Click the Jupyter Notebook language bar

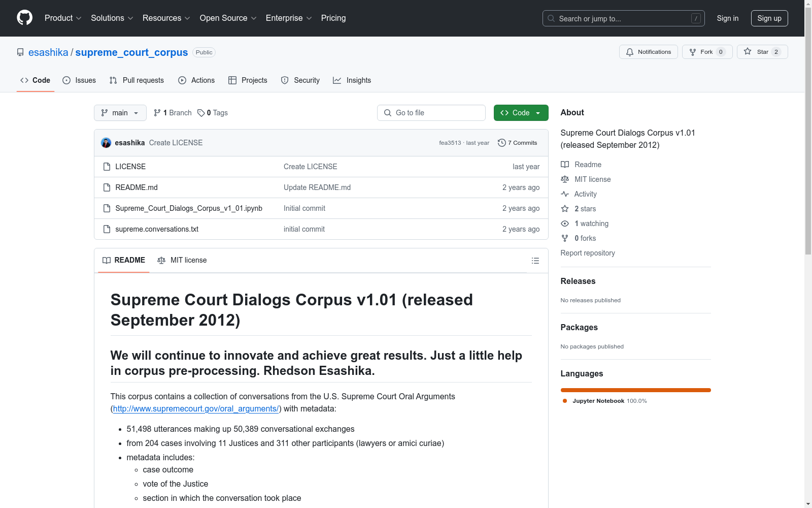(x=635, y=390)
